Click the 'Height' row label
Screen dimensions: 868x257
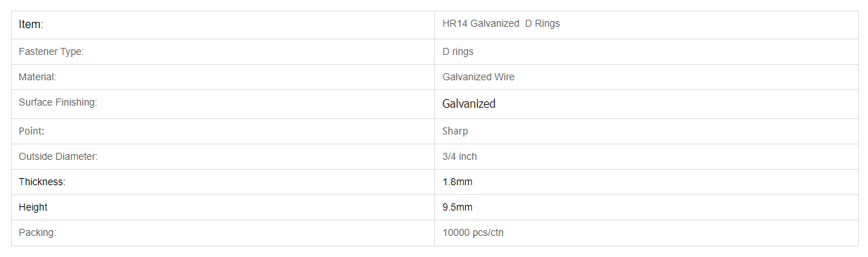click(33, 207)
